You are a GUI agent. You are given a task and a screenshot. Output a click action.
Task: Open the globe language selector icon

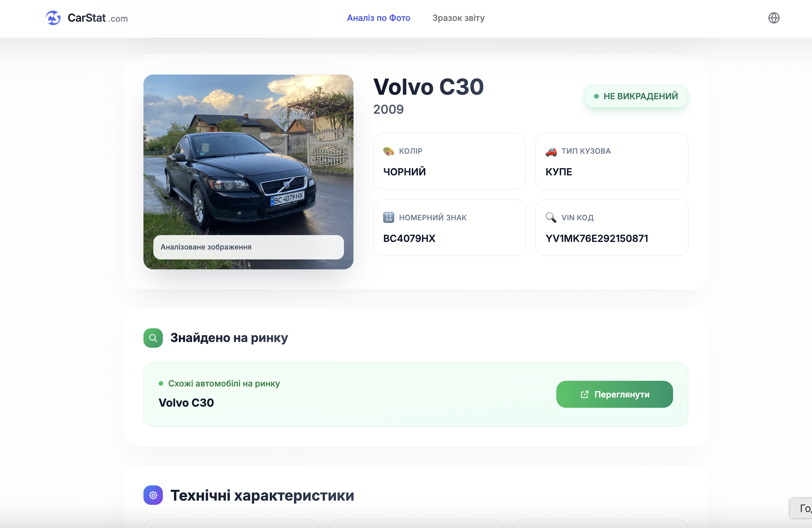click(774, 18)
